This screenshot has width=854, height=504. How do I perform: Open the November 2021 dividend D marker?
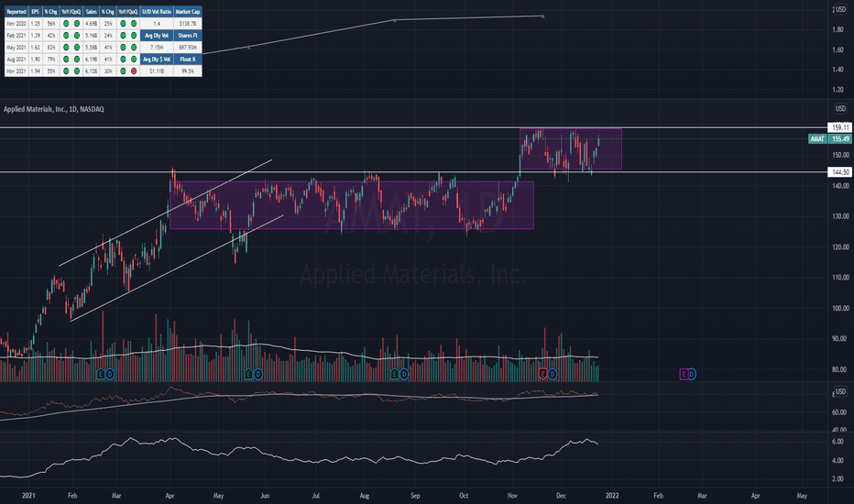point(553,374)
